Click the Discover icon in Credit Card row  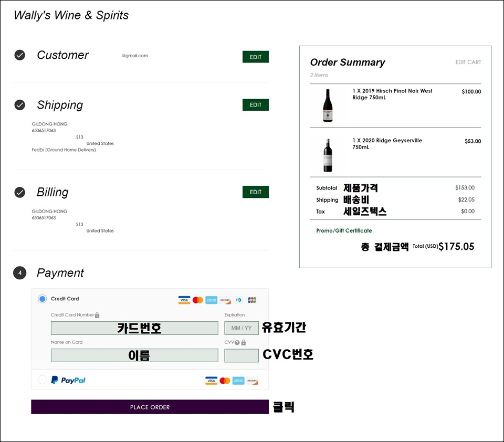tap(225, 300)
